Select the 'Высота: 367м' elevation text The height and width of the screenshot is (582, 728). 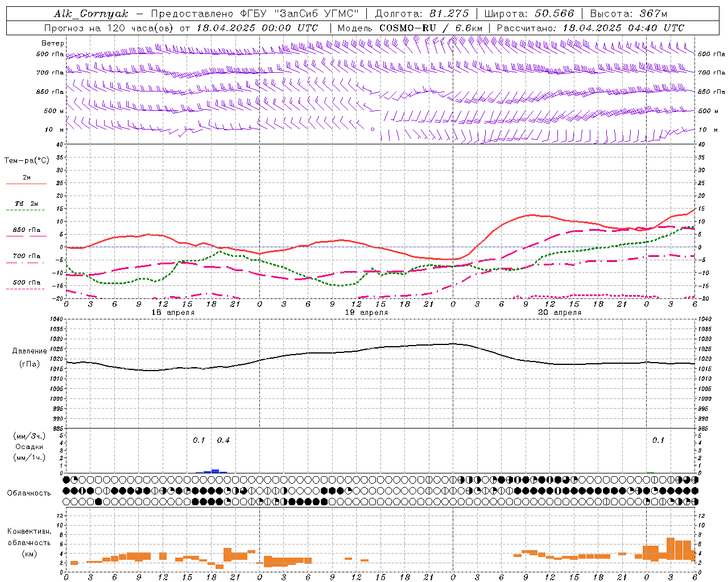click(x=628, y=14)
